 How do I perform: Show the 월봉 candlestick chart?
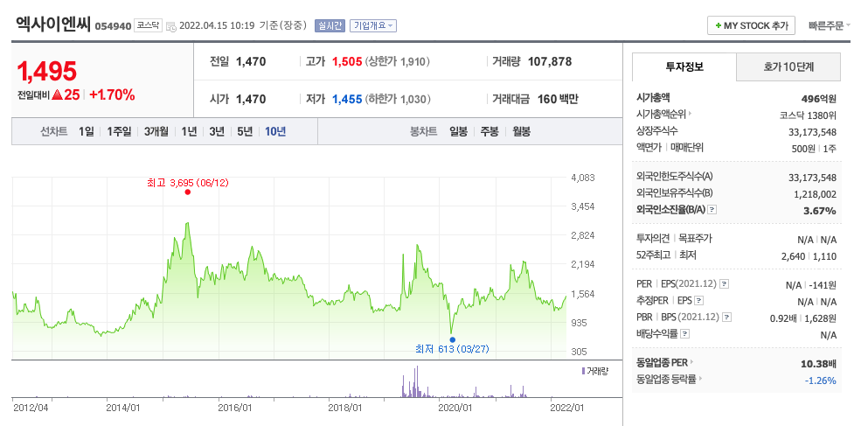521,132
